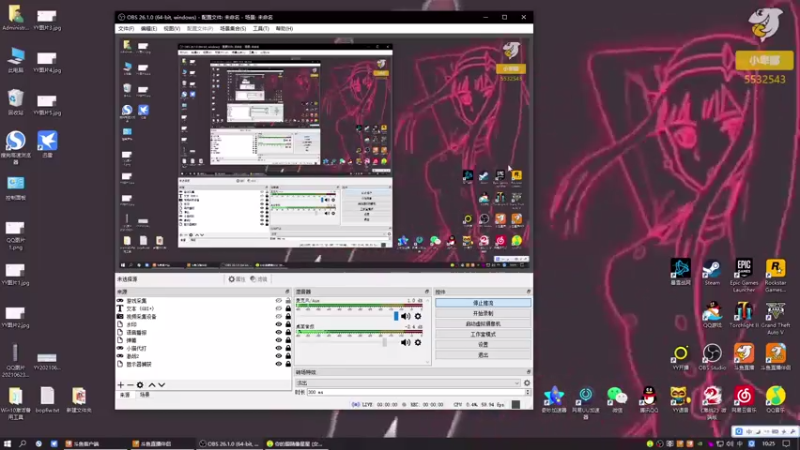Switch to the 来源 tab
Viewport: 800px width, 450px height.
(x=125, y=395)
